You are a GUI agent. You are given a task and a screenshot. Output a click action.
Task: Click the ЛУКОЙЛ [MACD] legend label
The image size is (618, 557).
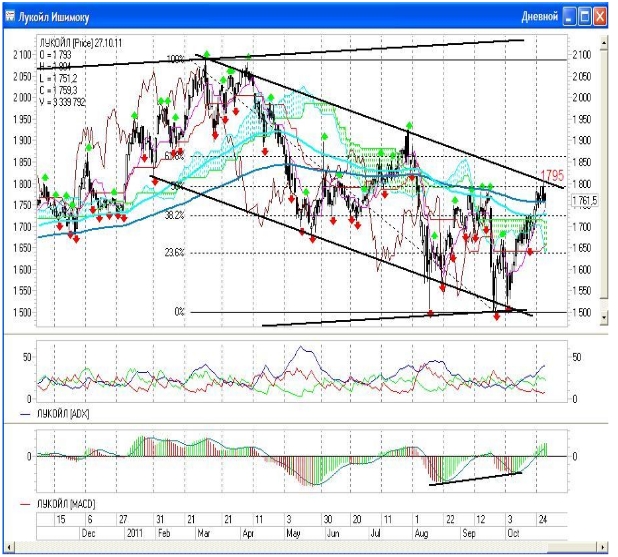pos(66,504)
